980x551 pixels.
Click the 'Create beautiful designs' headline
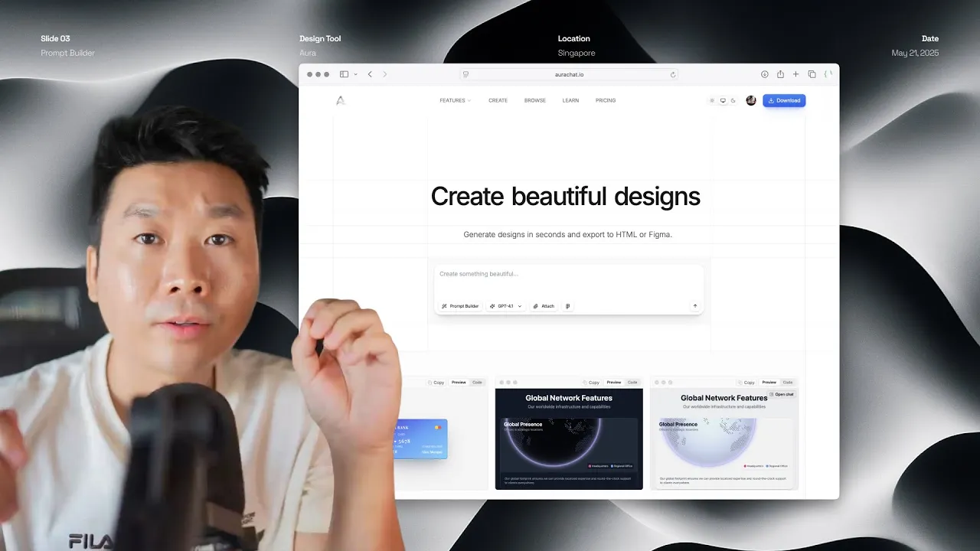coord(565,196)
